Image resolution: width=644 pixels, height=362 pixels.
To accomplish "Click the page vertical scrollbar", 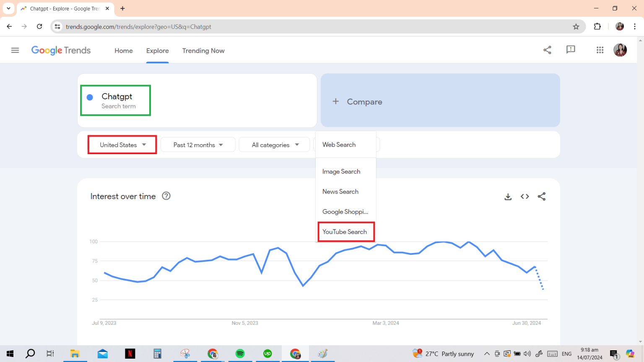I will 640,191.
